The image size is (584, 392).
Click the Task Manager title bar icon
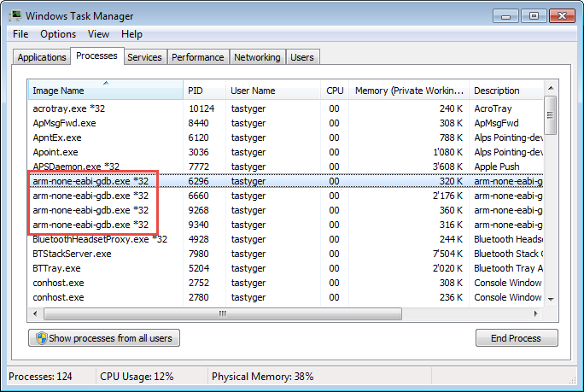coord(15,15)
